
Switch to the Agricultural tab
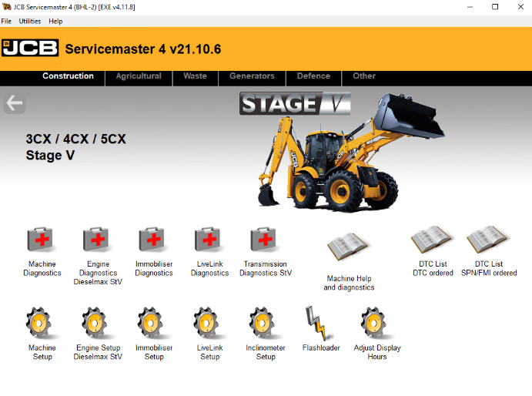(x=139, y=76)
